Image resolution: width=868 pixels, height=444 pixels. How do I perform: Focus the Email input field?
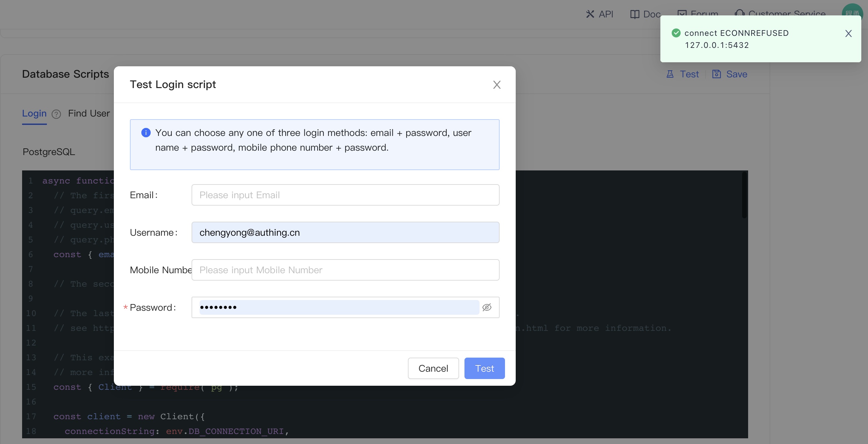pyautogui.click(x=345, y=195)
